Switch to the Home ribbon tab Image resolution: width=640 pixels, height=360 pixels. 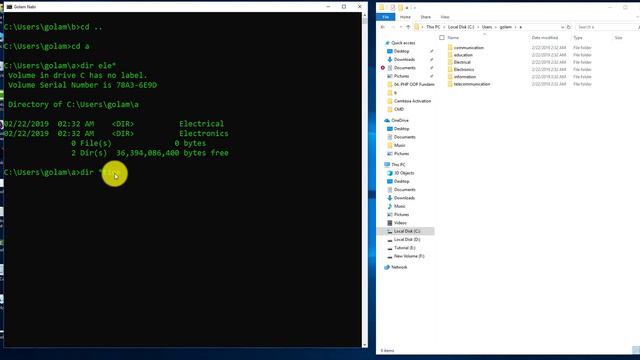(405, 17)
